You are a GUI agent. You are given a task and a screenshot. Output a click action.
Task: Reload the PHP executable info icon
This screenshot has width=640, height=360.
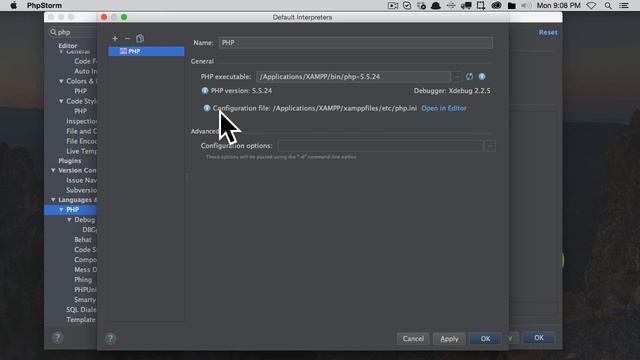point(469,76)
